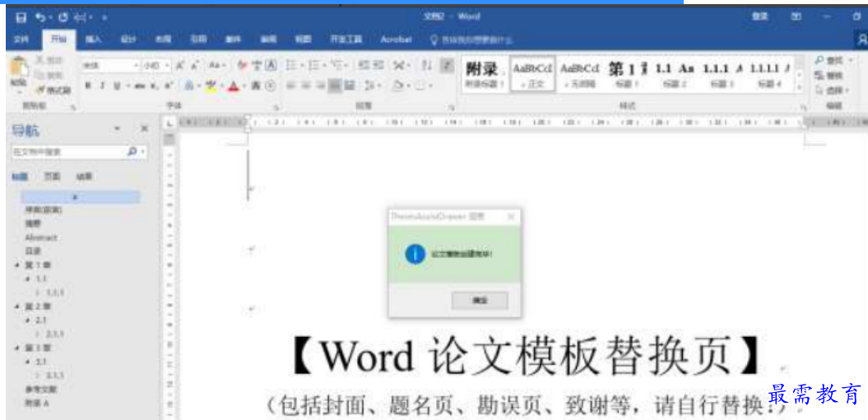868x420 pixels.
Task: Collapse the 第2章 heading in navigation
Action: (x=17, y=306)
